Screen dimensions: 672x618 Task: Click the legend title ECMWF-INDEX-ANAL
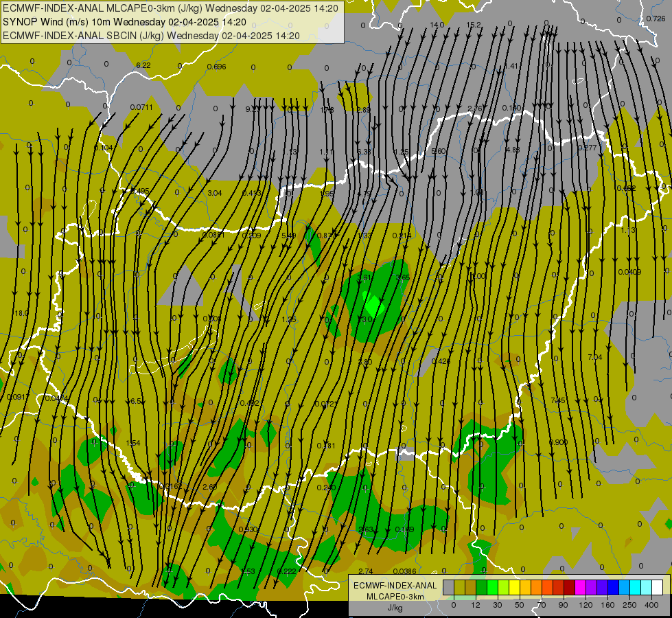(x=395, y=586)
